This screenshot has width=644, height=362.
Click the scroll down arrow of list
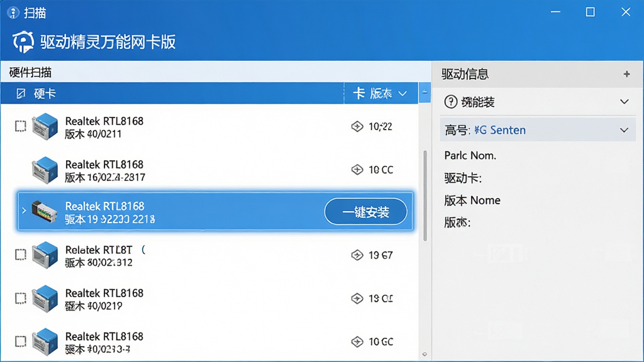[425, 354]
